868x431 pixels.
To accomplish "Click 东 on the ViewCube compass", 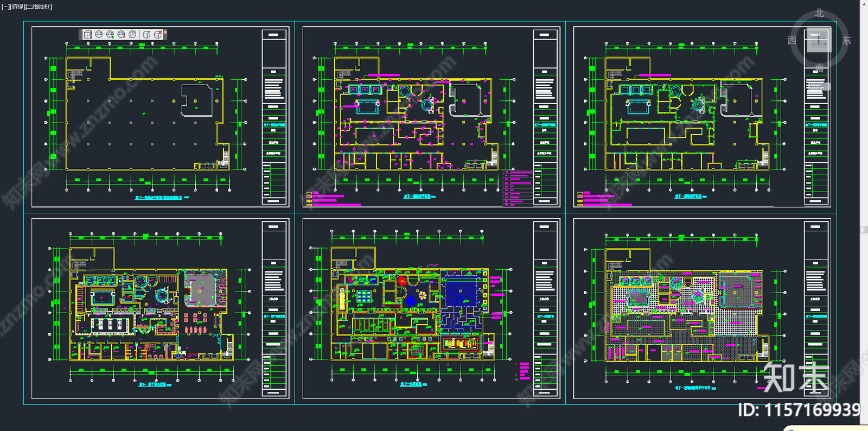I will click(x=846, y=40).
